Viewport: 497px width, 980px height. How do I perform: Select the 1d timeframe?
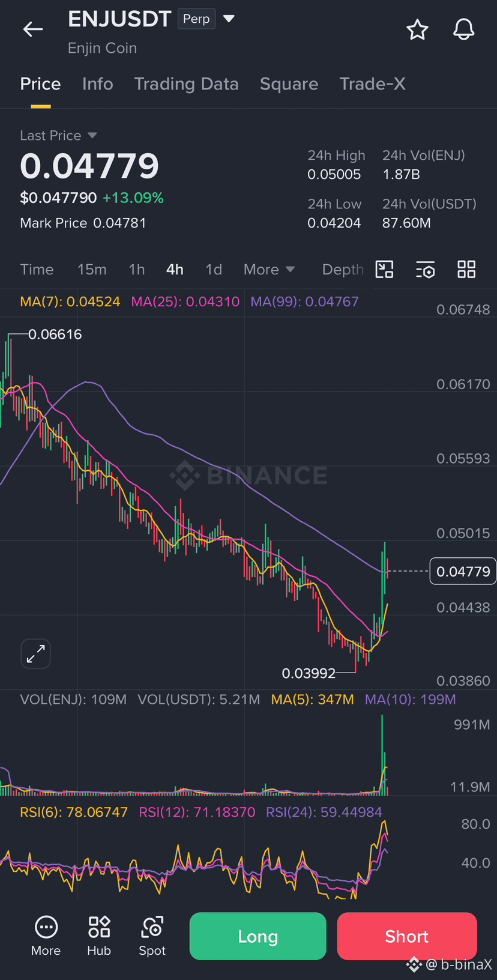214,270
